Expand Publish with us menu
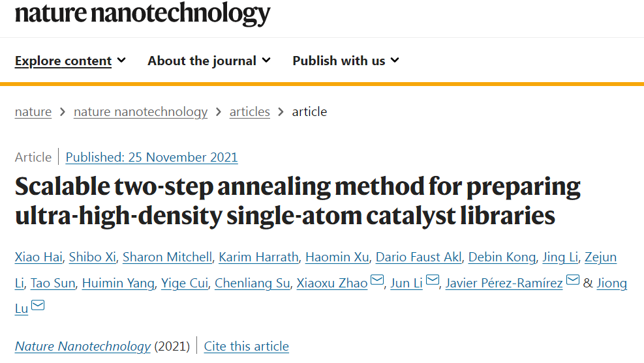The height and width of the screenshot is (363, 644). (346, 61)
